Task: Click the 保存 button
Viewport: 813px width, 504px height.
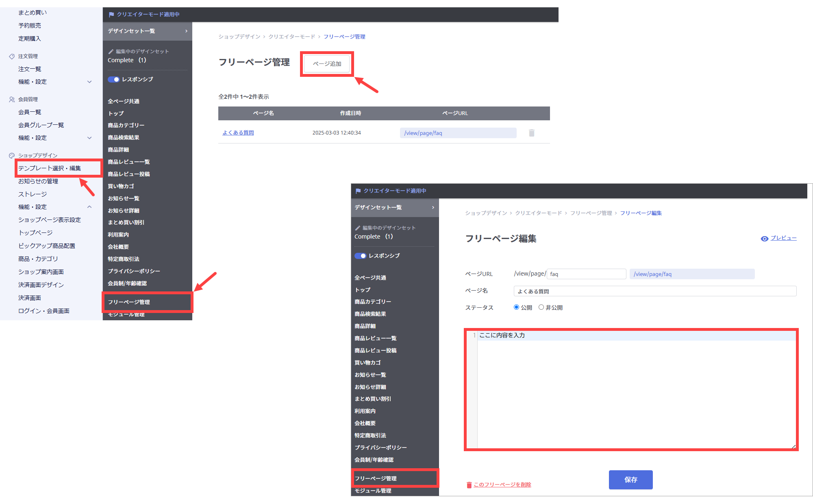Action: click(630, 480)
